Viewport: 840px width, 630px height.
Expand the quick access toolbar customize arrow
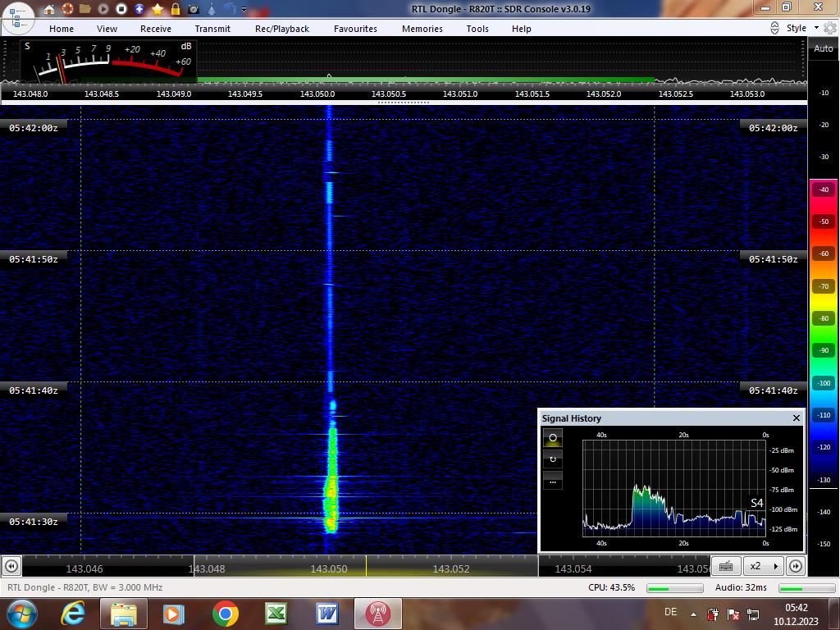(x=244, y=10)
